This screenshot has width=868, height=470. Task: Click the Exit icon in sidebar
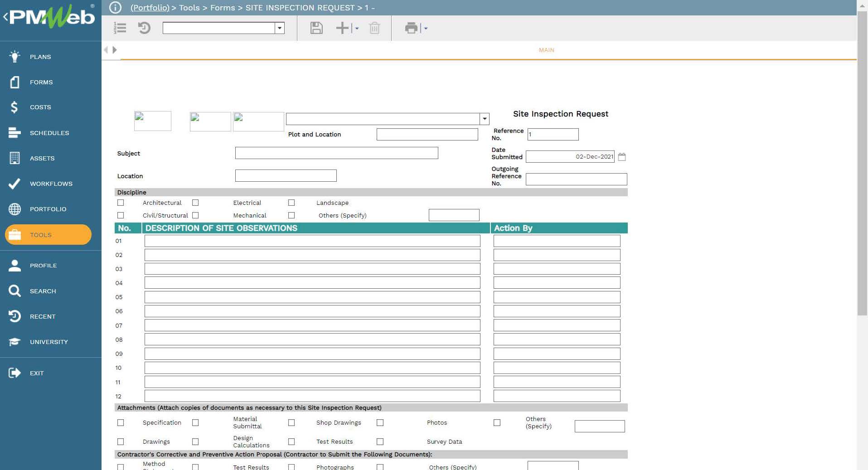[15, 373]
